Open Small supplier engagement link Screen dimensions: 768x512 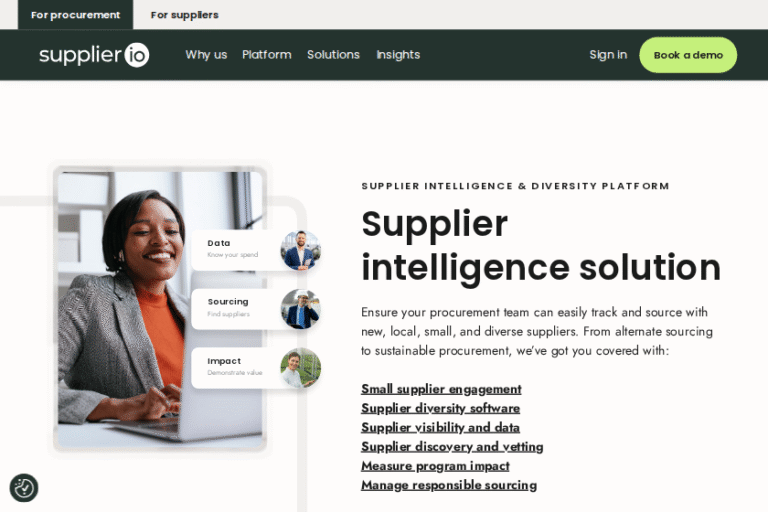point(441,389)
